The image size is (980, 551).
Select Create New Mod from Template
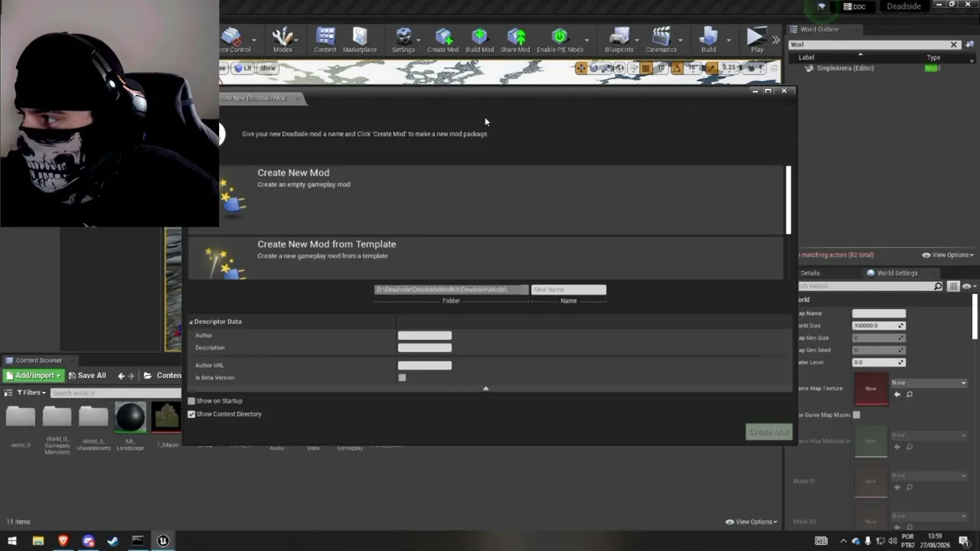(486, 258)
